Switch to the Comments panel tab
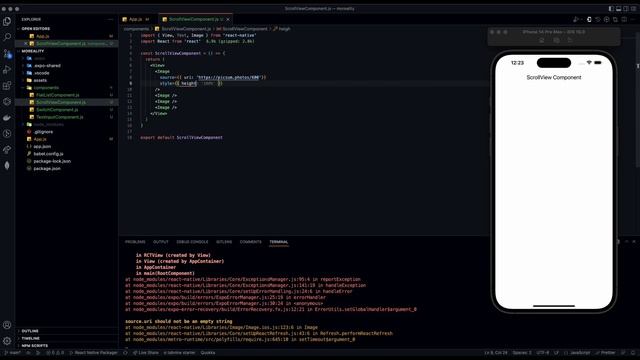The height and width of the screenshot is (360, 640). tap(251, 242)
